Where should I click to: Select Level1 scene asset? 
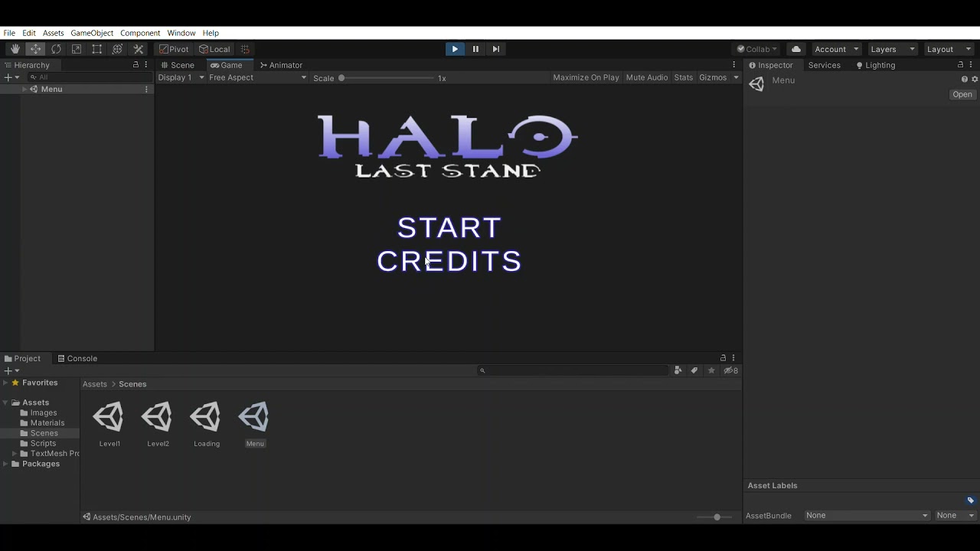109,425
